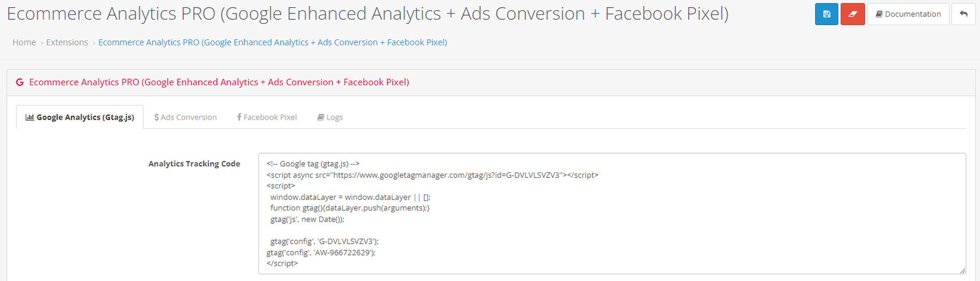The image size is (980, 281).
Task: Click the bar chart icon on Google Analytics tab
Action: pos(29,117)
